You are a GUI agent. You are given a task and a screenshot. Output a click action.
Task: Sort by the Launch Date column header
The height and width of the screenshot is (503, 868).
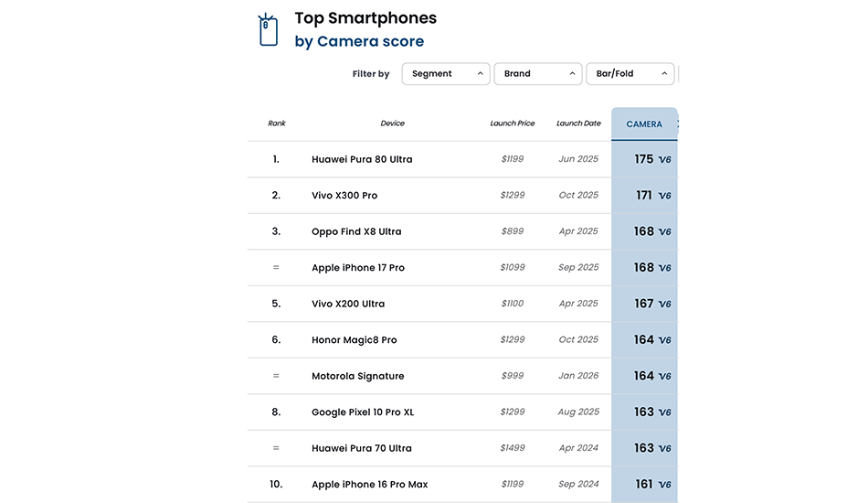578,123
